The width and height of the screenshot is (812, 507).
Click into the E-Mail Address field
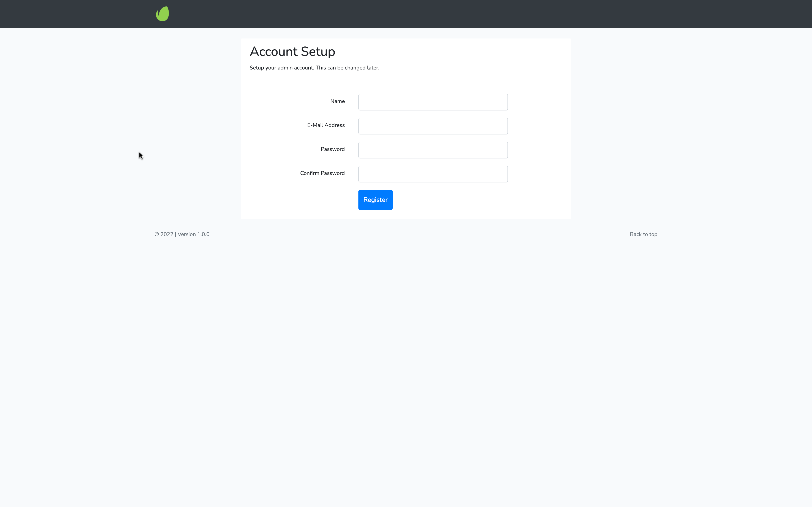pos(433,126)
